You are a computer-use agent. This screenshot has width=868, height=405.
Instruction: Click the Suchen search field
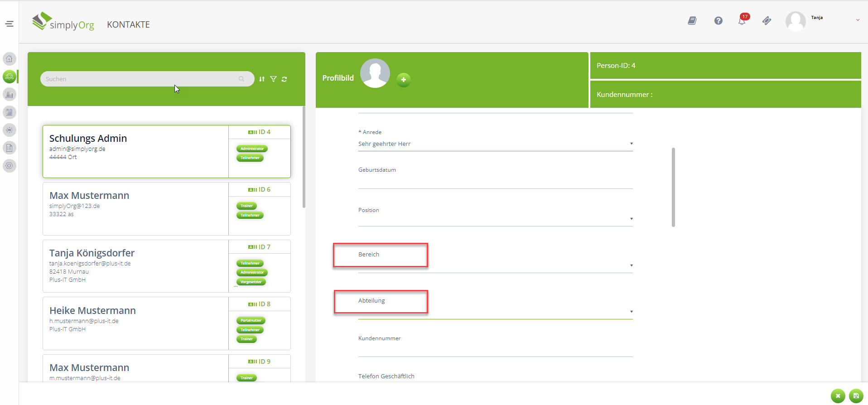click(140, 79)
